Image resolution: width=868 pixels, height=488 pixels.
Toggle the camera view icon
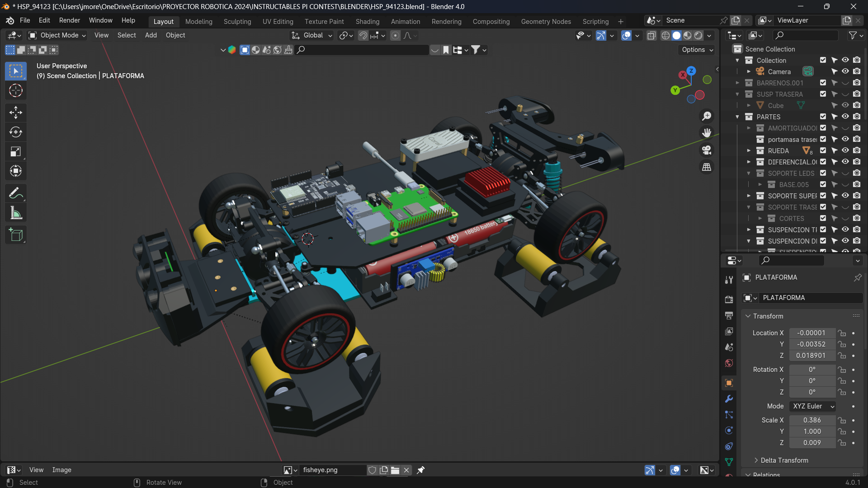point(707,150)
